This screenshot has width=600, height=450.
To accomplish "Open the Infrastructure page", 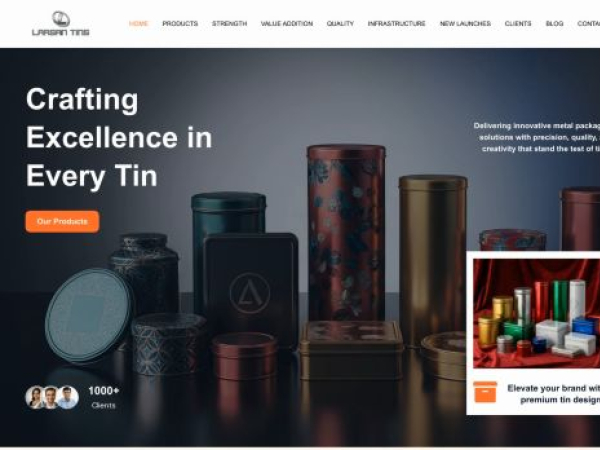I will (397, 24).
